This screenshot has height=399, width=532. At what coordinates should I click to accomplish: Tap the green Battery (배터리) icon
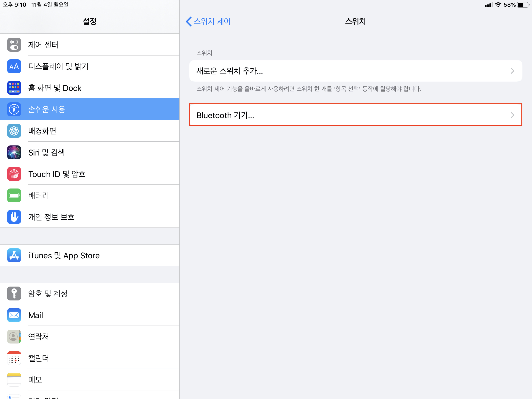coord(14,195)
